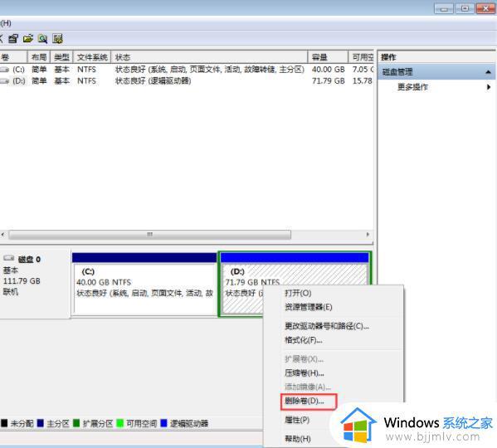The width and height of the screenshot is (497, 448).
Task: Click the 40.00 GB capacity cell
Action: click(328, 70)
